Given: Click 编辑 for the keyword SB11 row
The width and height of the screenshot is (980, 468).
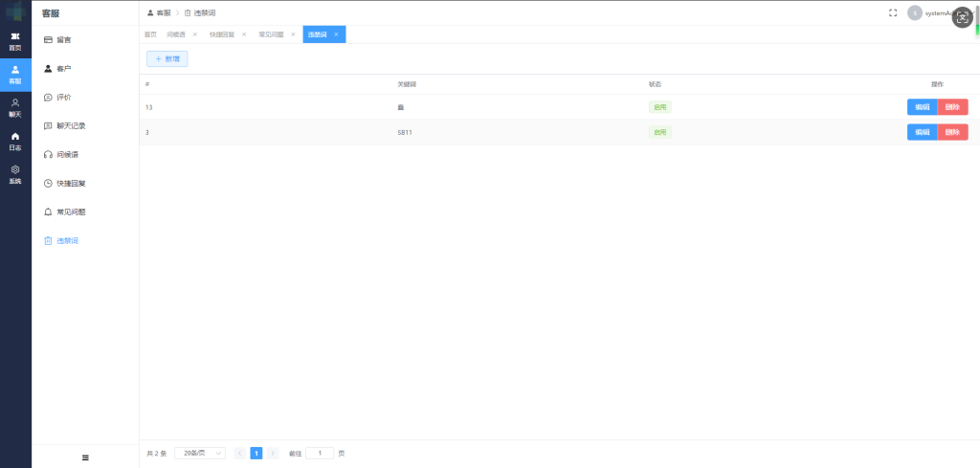Looking at the screenshot, I should pyautogui.click(x=922, y=132).
